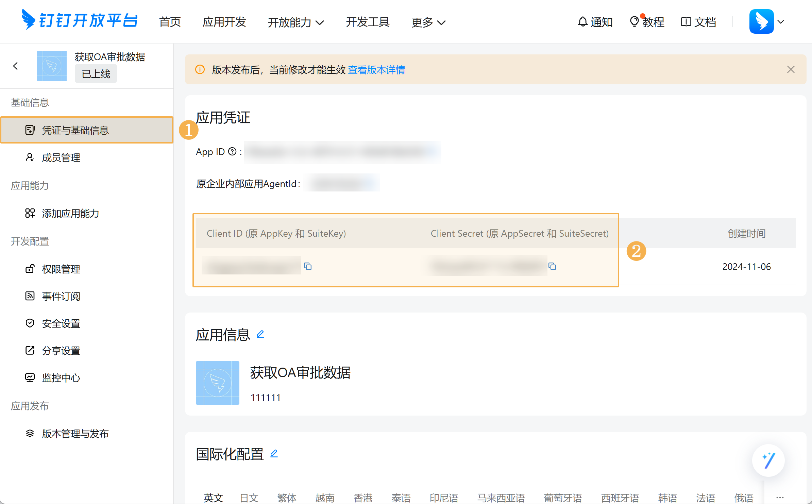Edit 应用信息 with the pencil icon

coord(260,334)
